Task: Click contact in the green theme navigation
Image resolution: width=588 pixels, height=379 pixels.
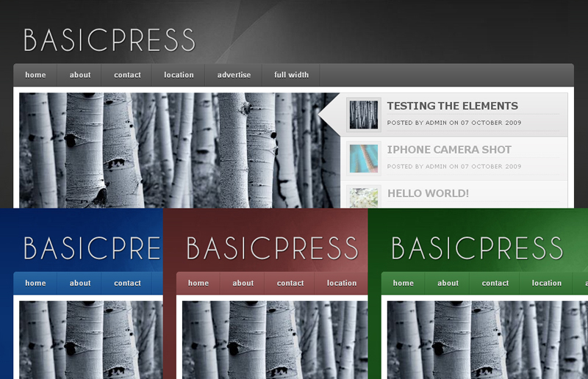Action: [495, 284]
